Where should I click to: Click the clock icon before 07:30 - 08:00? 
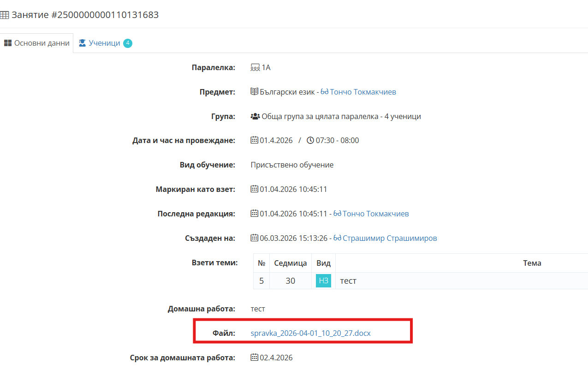310,140
